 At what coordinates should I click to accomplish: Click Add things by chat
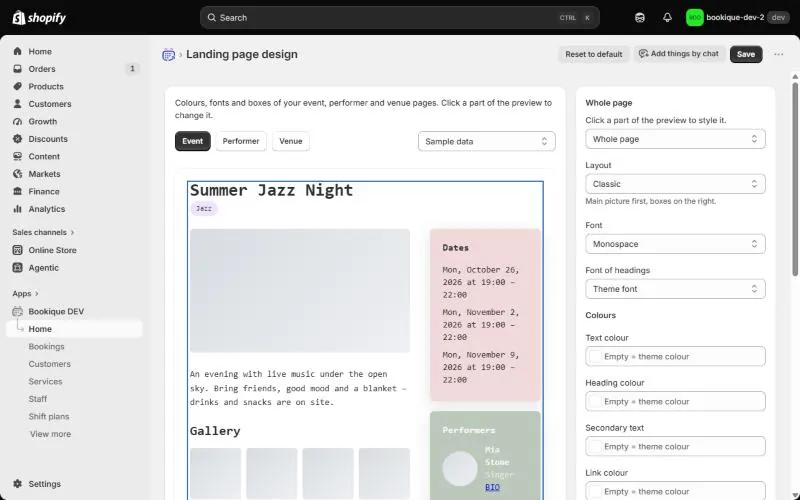point(679,54)
